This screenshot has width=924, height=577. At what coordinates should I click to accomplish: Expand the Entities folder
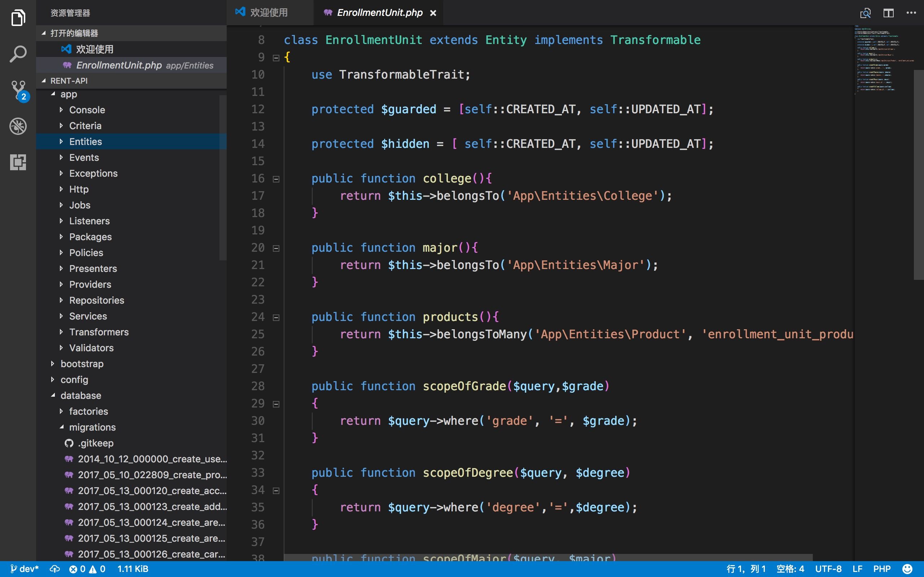pyautogui.click(x=85, y=142)
